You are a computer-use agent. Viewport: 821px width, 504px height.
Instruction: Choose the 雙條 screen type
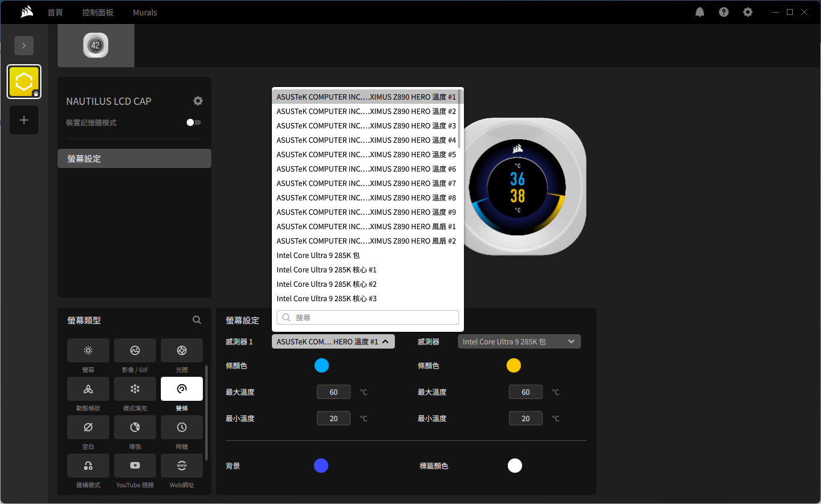coord(182,389)
